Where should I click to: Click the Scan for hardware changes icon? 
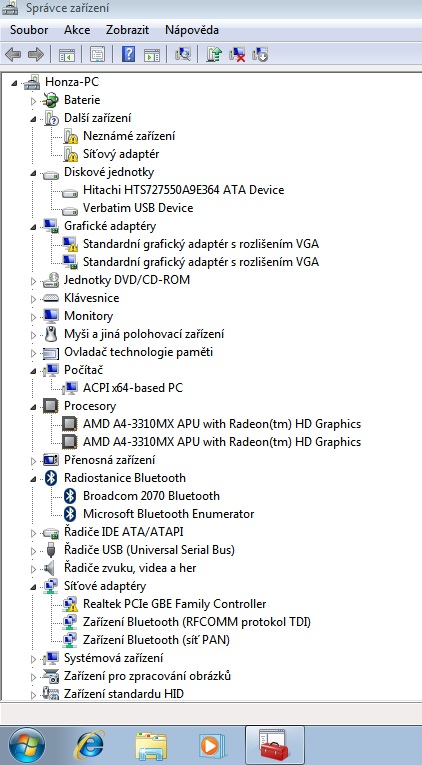tap(182, 54)
